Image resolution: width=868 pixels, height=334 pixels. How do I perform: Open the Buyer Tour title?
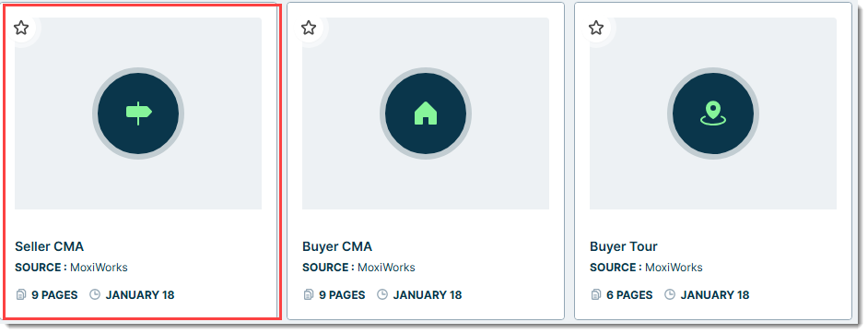point(623,246)
